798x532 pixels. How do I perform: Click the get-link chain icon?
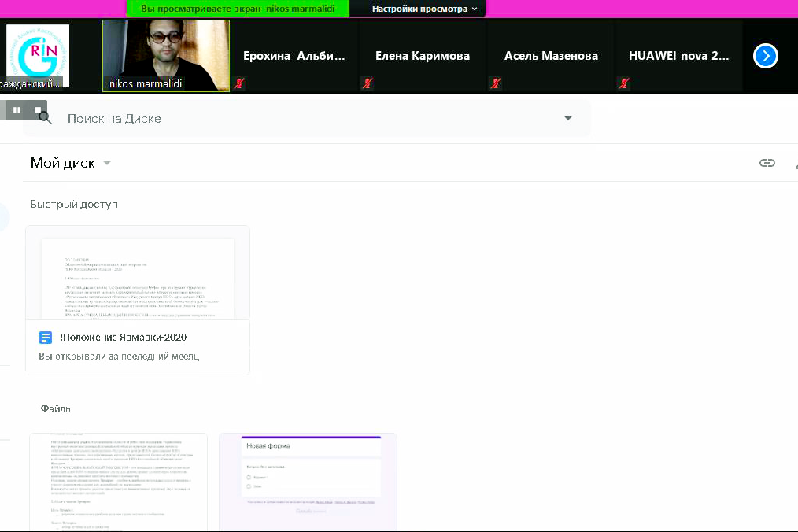pyautogui.click(x=767, y=163)
